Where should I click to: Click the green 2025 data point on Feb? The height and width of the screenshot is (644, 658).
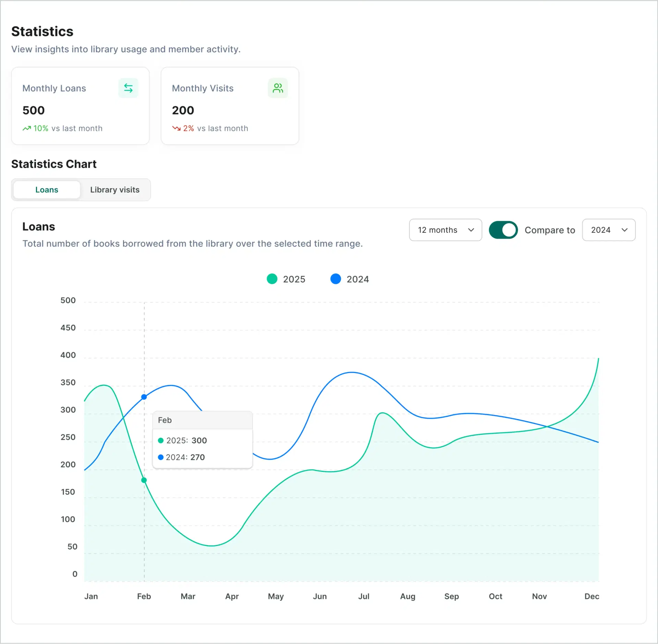(x=144, y=480)
